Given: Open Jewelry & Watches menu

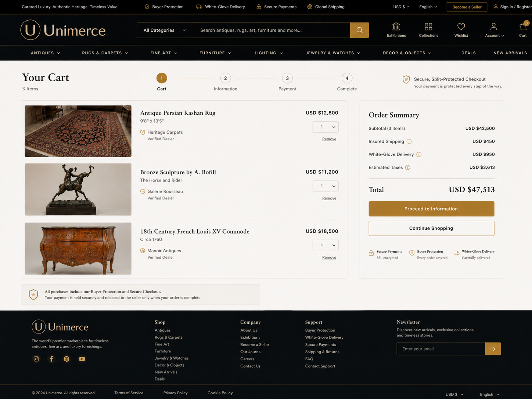Looking at the screenshot, I should click(333, 53).
